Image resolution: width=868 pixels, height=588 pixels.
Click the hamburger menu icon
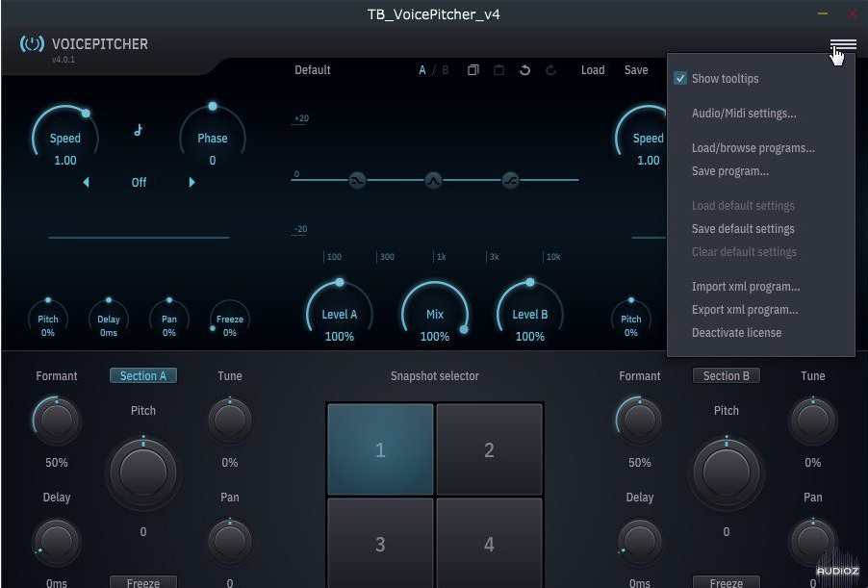[x=843, y=45]
